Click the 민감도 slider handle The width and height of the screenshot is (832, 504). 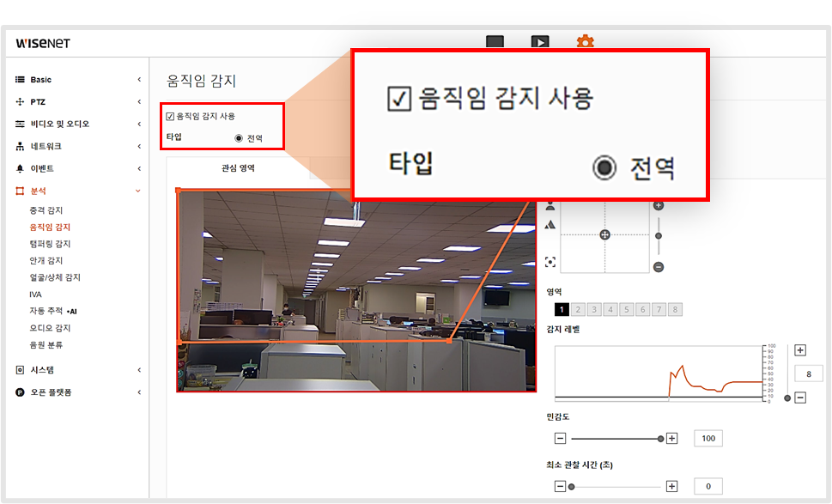coord(660,438)
